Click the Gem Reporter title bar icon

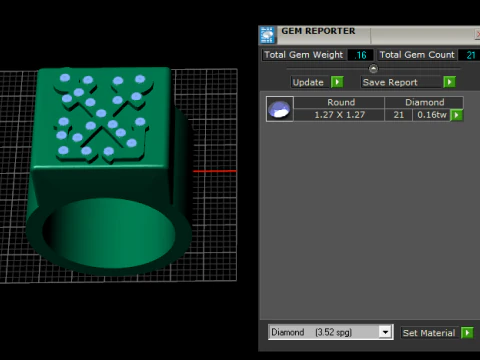point(267,35)
